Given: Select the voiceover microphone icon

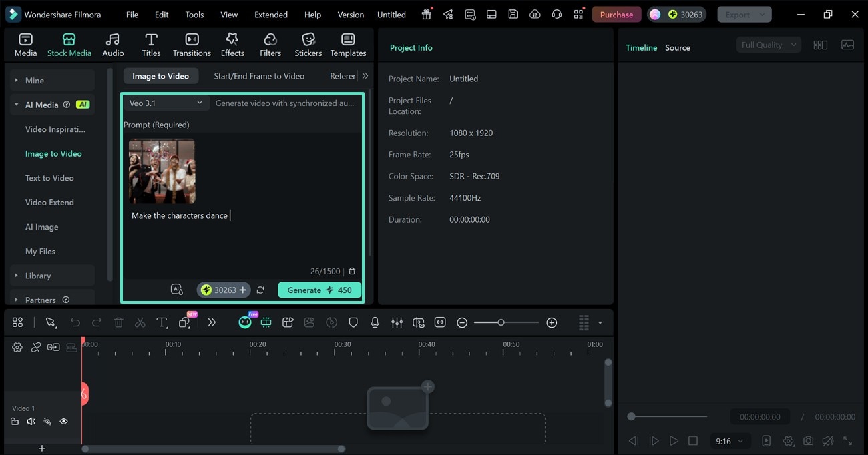Looking at the screenshot, I should tap(375, 322).
